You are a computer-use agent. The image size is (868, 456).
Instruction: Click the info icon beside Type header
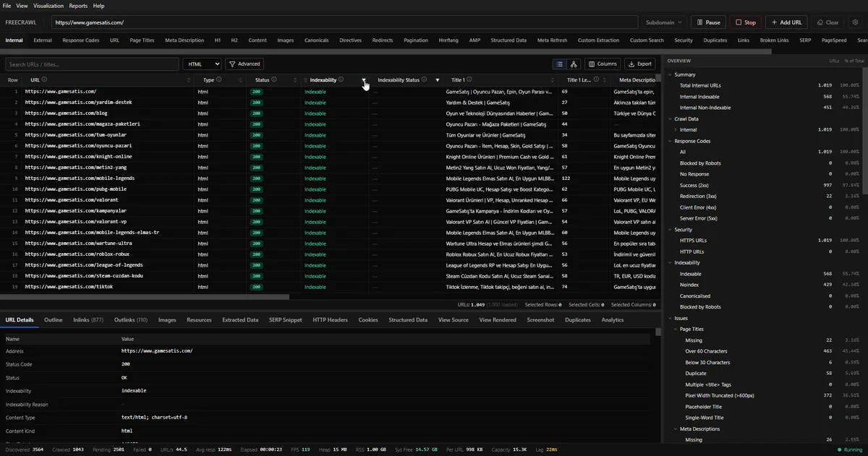219,79
